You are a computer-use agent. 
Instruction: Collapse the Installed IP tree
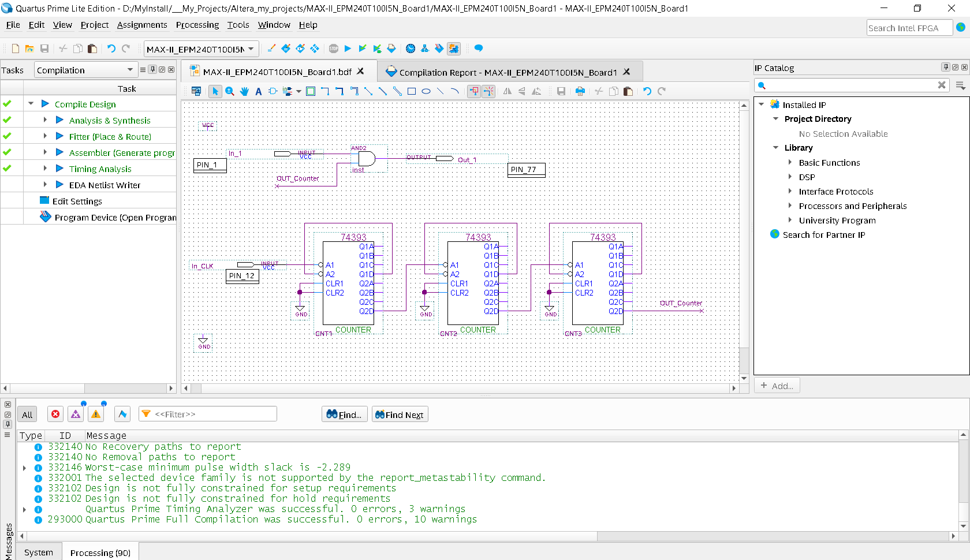(761, 104)
